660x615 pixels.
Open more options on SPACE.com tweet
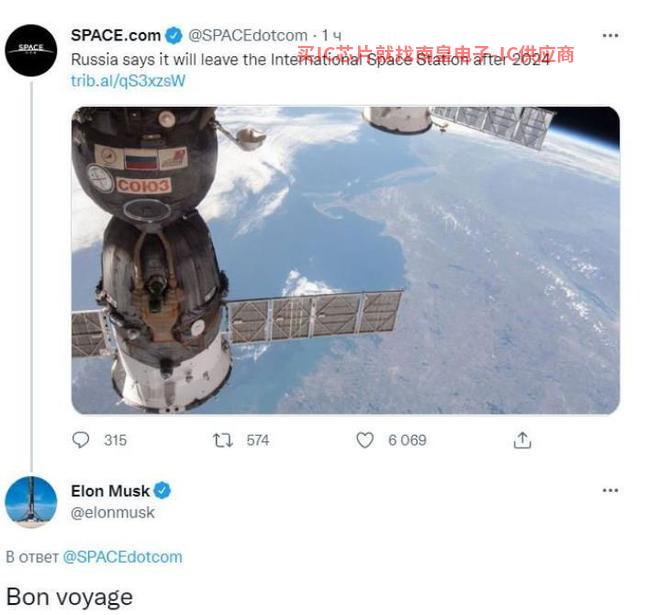(x=610, y=35)
